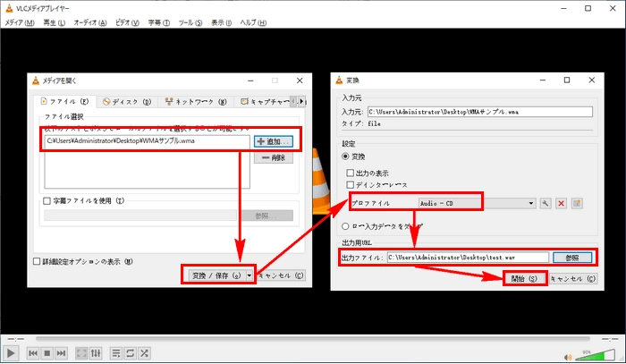Edit selected profile with wrench icon
This screenshot has width=626, height=364.
546,203
